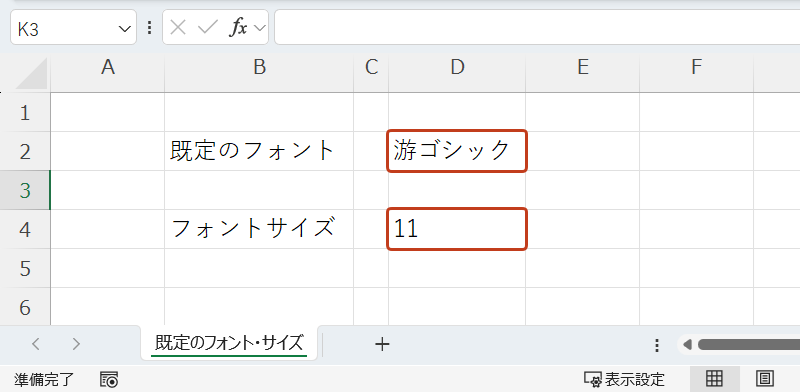Switch to Normal view grid icon
Screen dimensions: 800x392
pyautogui.click(x=714, y=379)
